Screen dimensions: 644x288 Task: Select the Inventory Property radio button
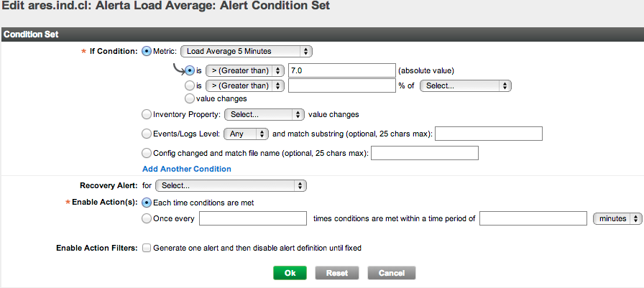click(x=147, y=114)
